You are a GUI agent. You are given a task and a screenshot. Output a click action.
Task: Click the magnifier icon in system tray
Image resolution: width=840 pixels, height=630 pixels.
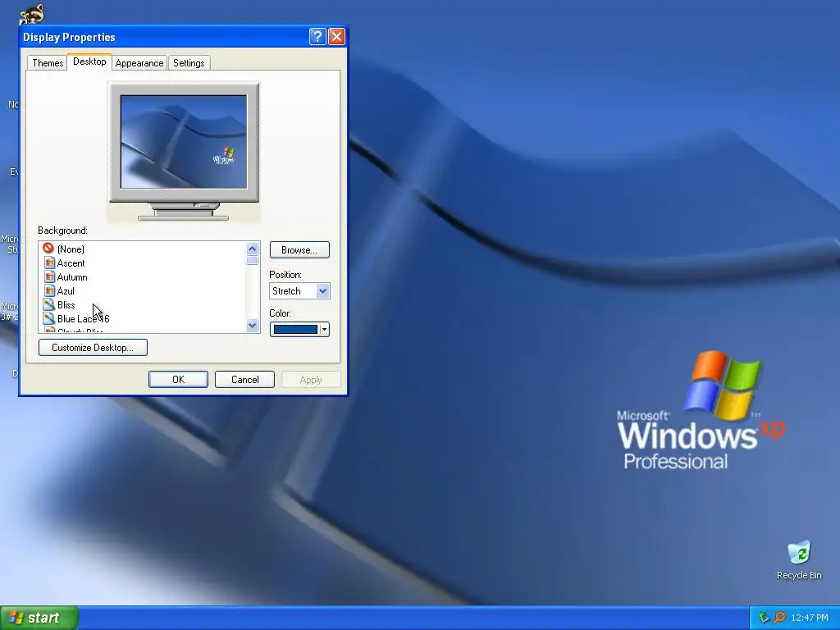click(x=779, y=618)
